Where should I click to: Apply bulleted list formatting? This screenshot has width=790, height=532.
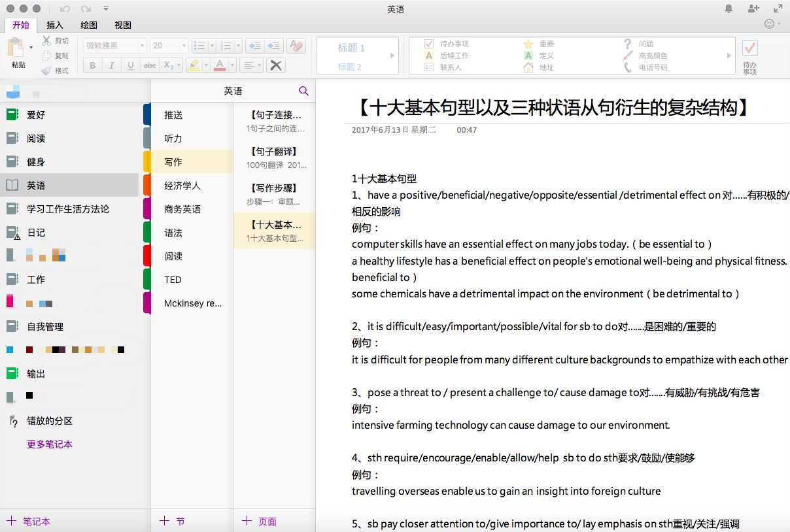coord(200,46)
